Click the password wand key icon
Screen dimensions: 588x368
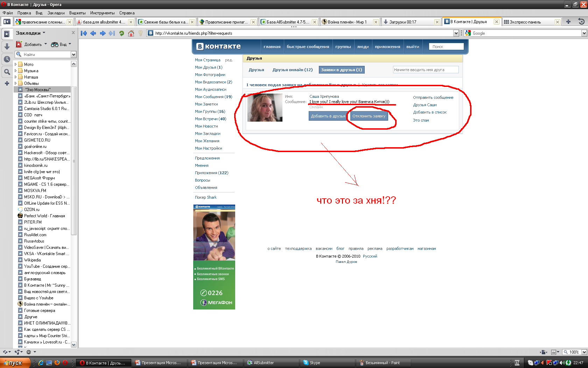pyautogui.click(x=140, y=33)
